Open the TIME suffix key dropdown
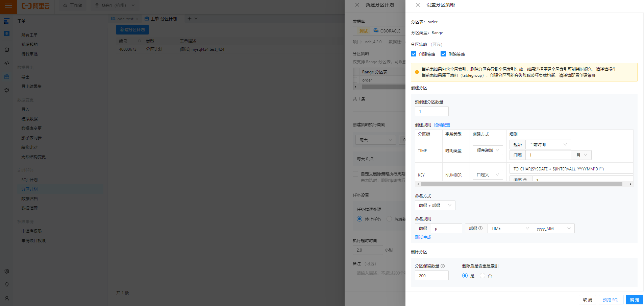Viewport: 644px width, 306px height. pyautogui.click(x=510, y=228)
